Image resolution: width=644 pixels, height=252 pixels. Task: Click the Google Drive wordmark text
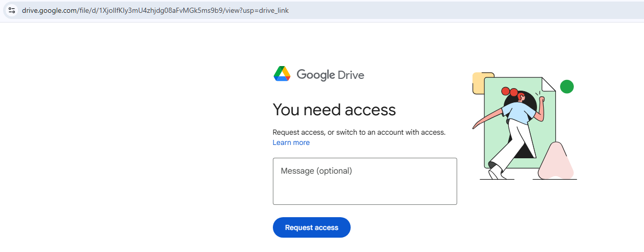[330, 75]
